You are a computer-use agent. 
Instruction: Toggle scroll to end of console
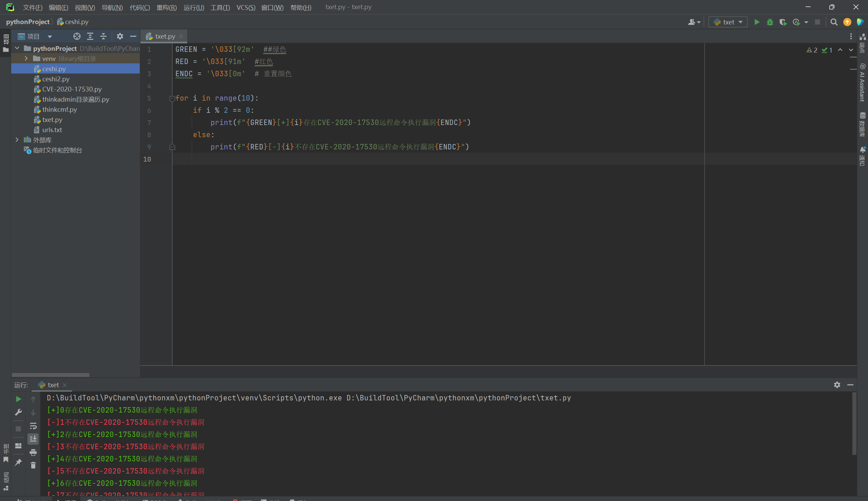[33, 439]
